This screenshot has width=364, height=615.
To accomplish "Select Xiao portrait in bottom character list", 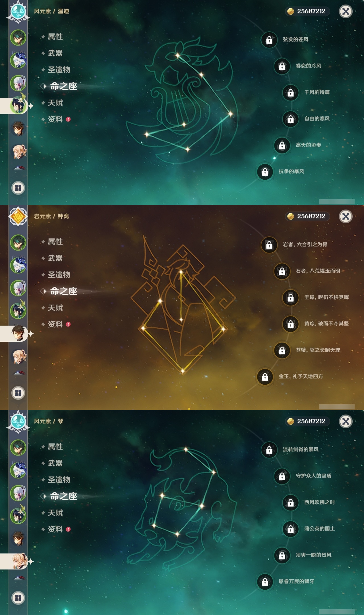I will pyautogui.click(x=18, y=447).
